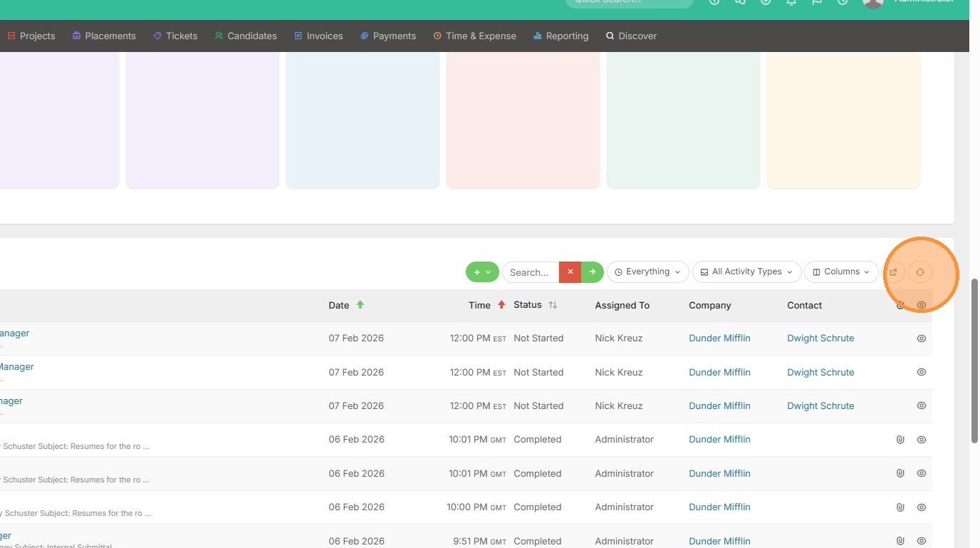Click 'Administrator' in the 9:51 PM row

pos(624,541)
